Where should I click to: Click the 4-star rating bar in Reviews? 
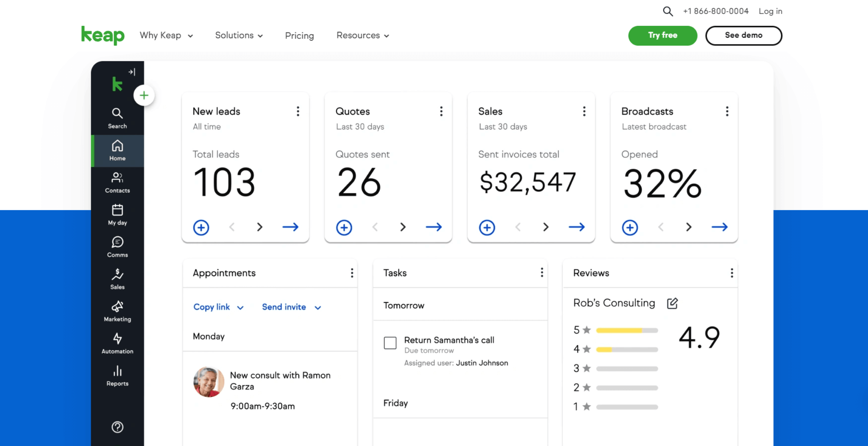(x=627, y=349)
